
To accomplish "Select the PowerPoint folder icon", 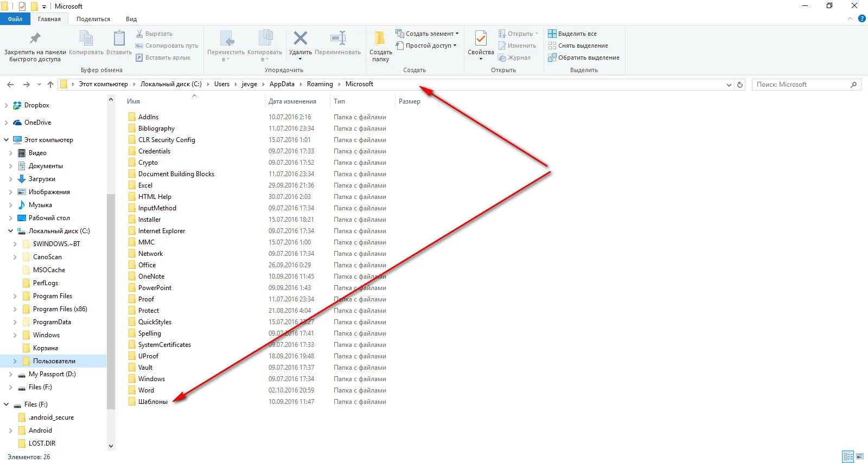I will click(132, 288).
